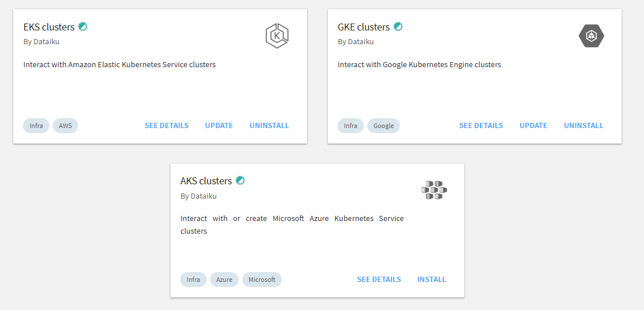644x310 pixels.
Task: Select the Microsoft tag on AKS card
Action: click(262, 280)
